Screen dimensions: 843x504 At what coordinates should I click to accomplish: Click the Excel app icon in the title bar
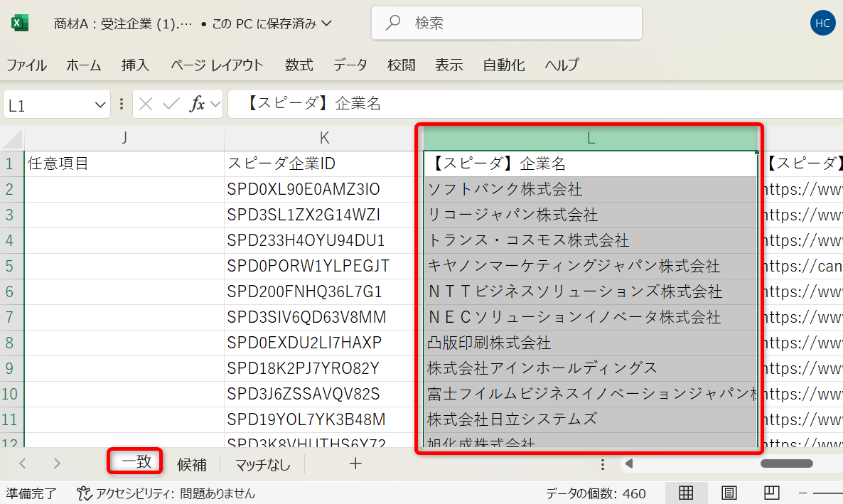click(19, 22)
